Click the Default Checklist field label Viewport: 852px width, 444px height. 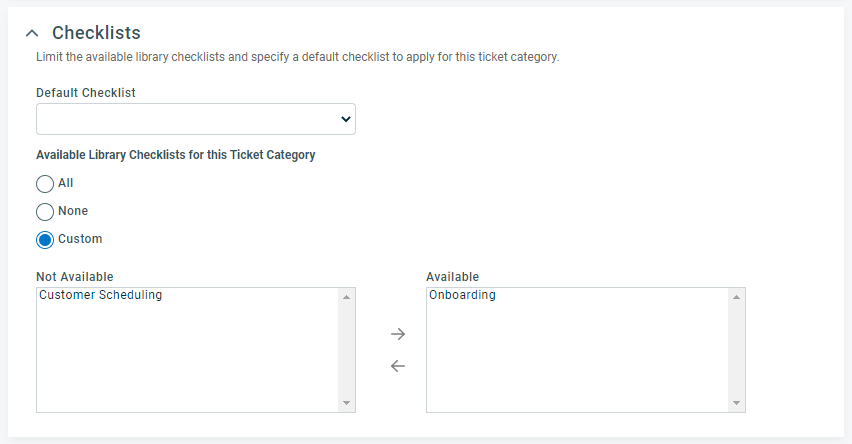pyautogui.click(x=86, y=92)
